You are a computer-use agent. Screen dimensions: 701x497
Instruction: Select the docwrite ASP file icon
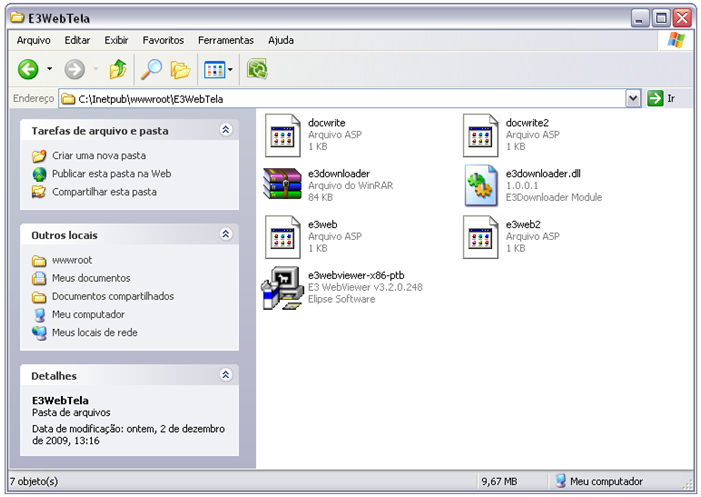click(x=282, y=135)
